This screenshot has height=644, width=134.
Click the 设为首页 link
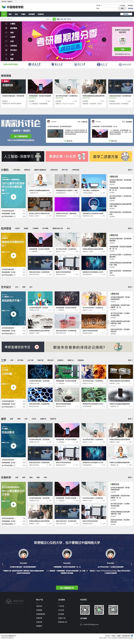tap(4, 2)
